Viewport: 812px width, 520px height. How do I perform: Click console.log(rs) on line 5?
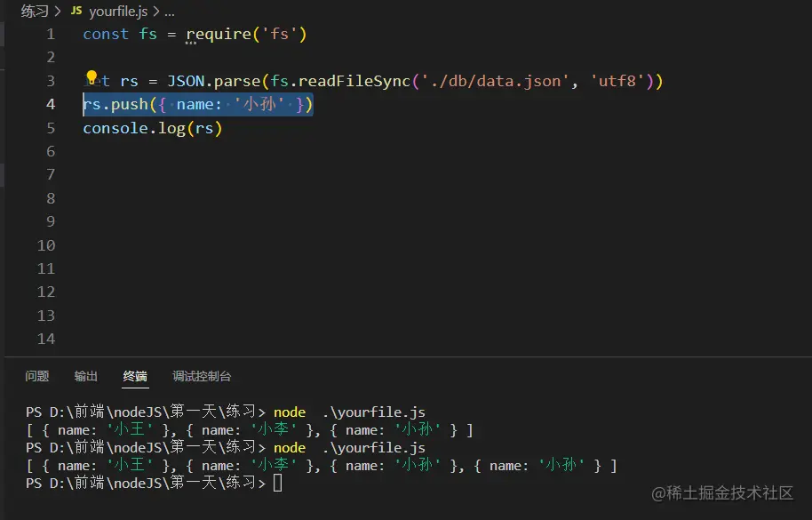153,128
